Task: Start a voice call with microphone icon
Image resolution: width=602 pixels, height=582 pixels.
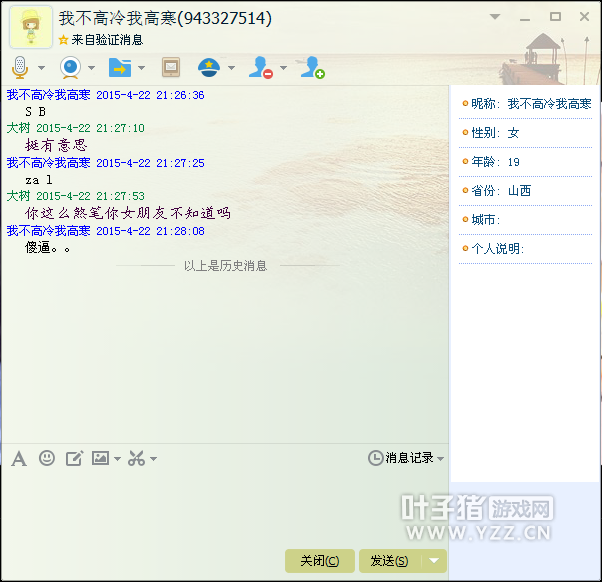Action: 20,68
